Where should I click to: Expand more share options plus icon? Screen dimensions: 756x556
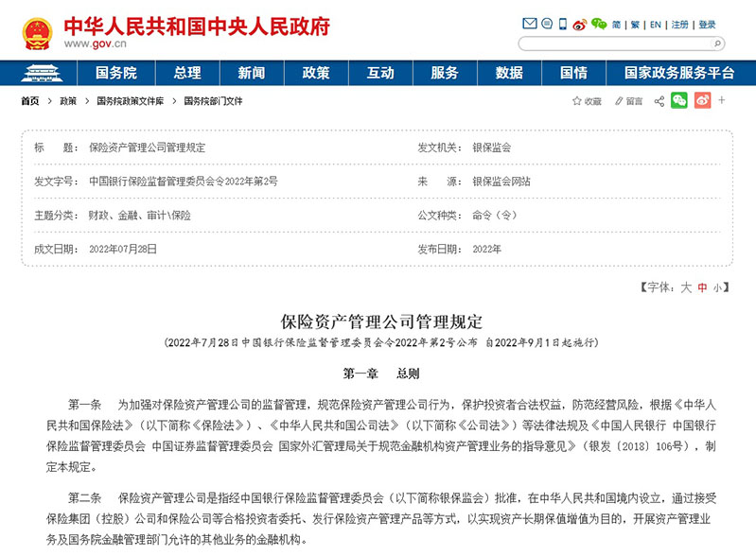click(x=723, y=100)
